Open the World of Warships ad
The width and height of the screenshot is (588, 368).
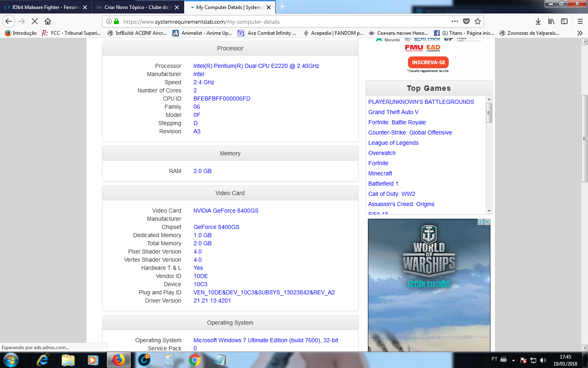click(429, 285)
